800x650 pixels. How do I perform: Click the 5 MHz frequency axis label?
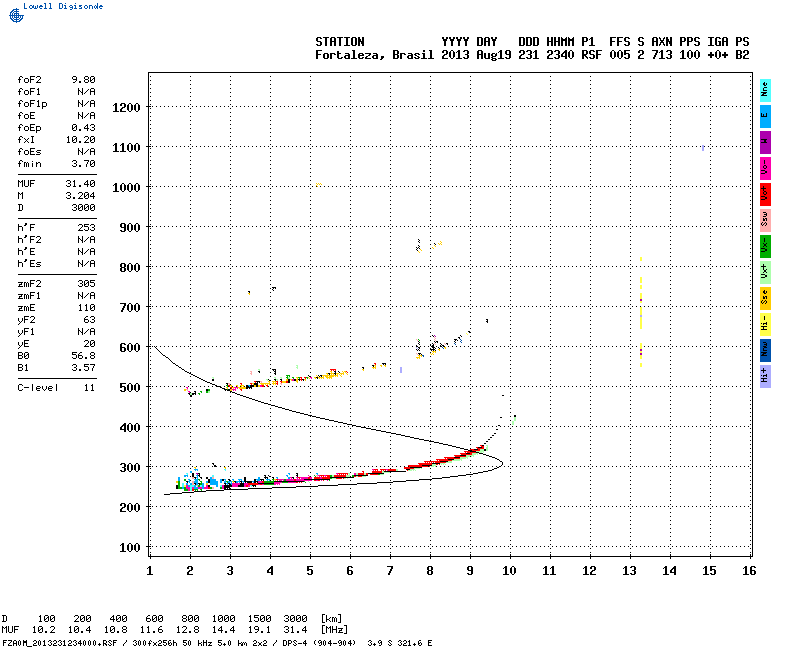click(x=310, y=571)
